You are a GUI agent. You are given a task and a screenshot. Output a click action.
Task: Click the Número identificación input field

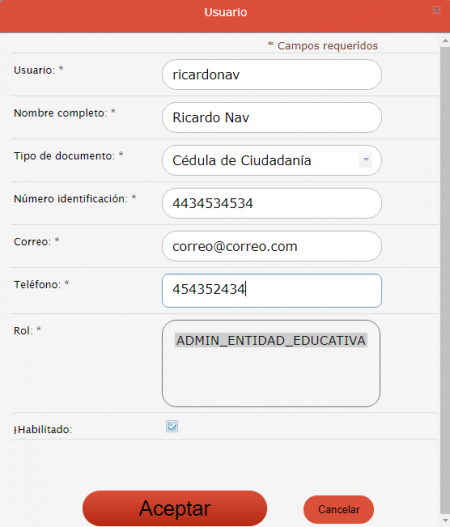(x=272, y=203)
